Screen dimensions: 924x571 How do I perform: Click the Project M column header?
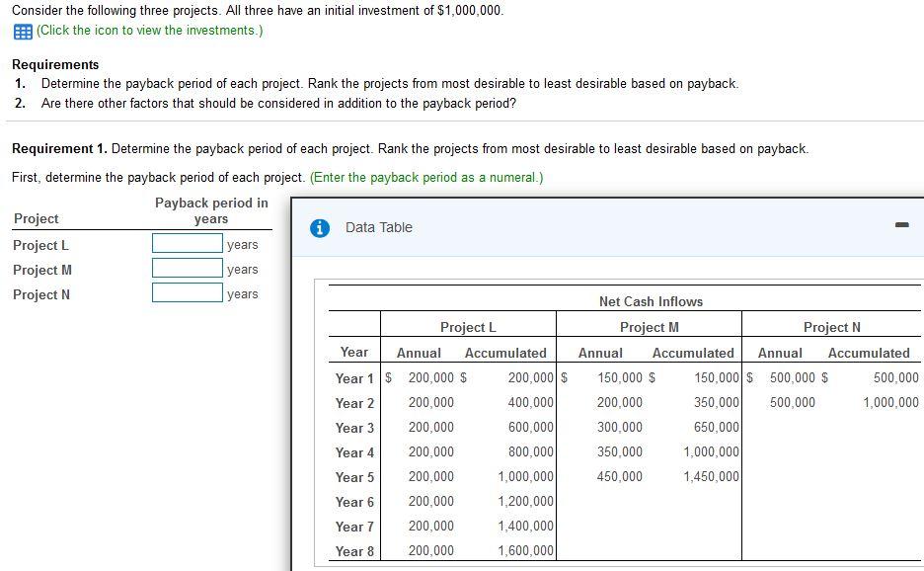pyautogui.click(x=649, y=327)
